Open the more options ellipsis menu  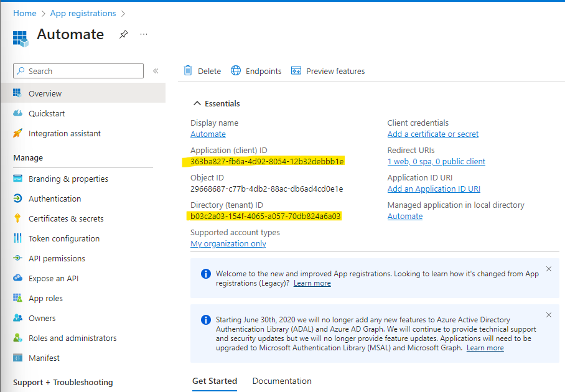[144, 35]
